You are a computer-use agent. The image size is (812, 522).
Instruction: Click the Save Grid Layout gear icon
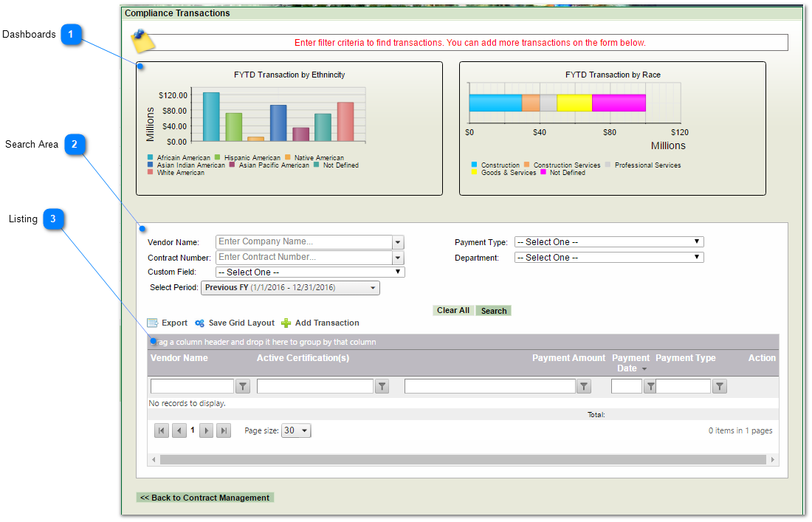[200, 323]
